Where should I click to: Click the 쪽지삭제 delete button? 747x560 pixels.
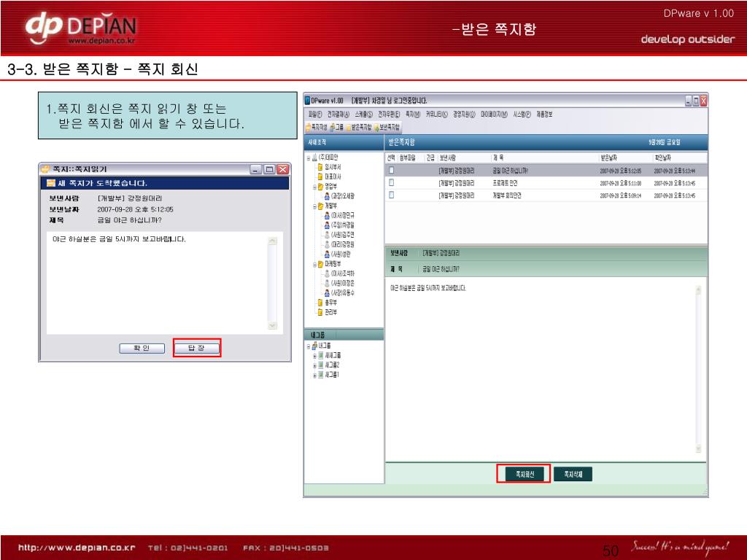click(x=573, y=474)
